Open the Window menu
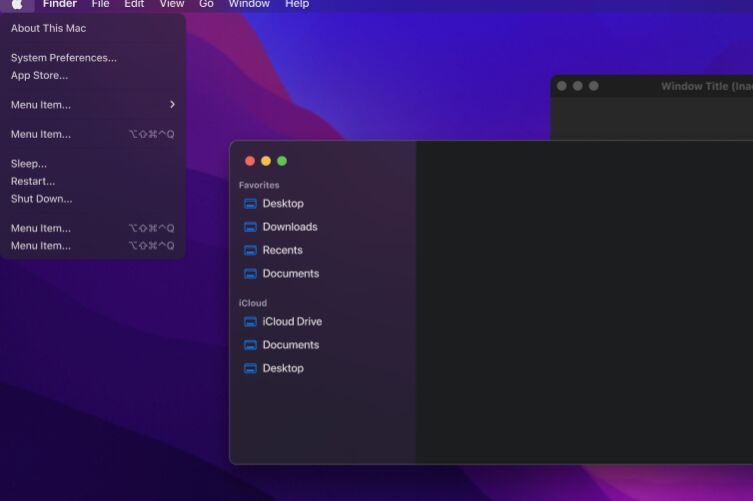 pyautogui.click(x=249, y=4)
